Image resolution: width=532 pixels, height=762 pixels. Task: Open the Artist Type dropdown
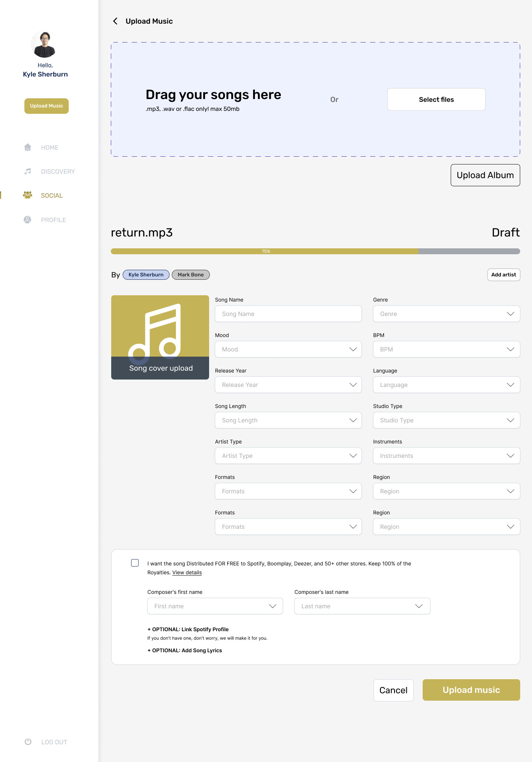pyautogui.click(x=288, y=456)
